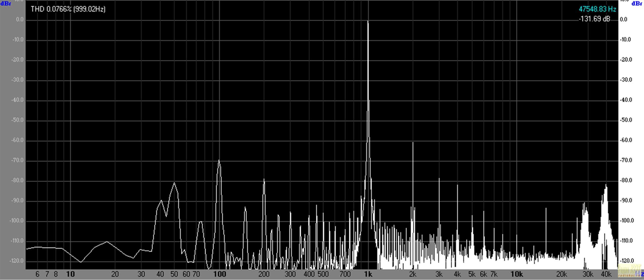Viewport: 644px width, 280px height.
Task: Click the 70 frequency axis label
Action: (x=196, y=274)
